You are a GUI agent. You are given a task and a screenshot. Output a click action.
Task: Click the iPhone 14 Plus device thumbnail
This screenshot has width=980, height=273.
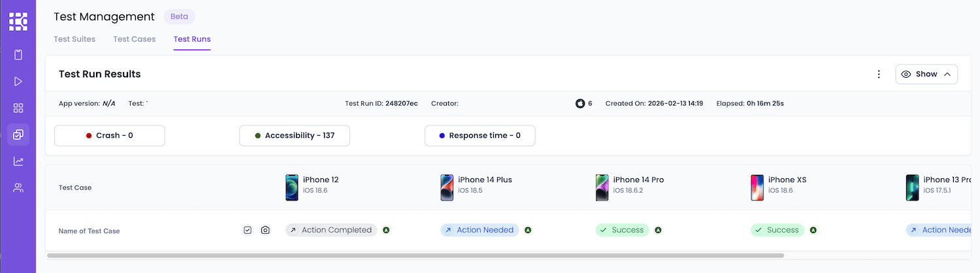point(447,187)
